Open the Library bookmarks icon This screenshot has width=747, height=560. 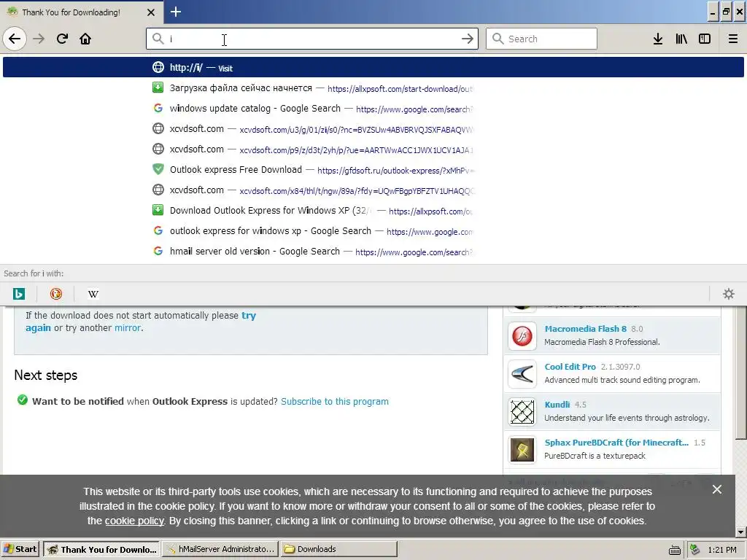[681, 39]
